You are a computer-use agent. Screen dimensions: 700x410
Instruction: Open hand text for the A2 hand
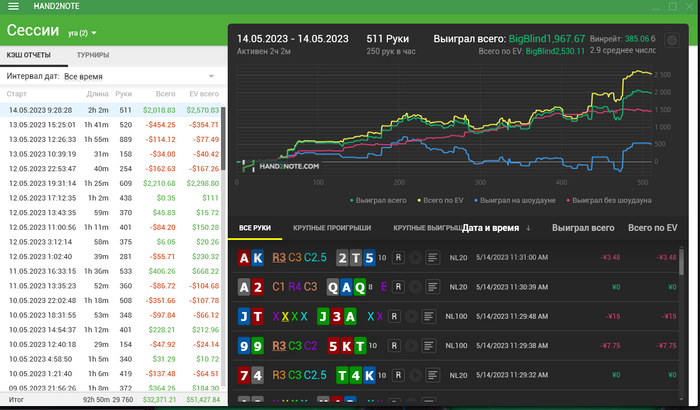tap(432, 287)
